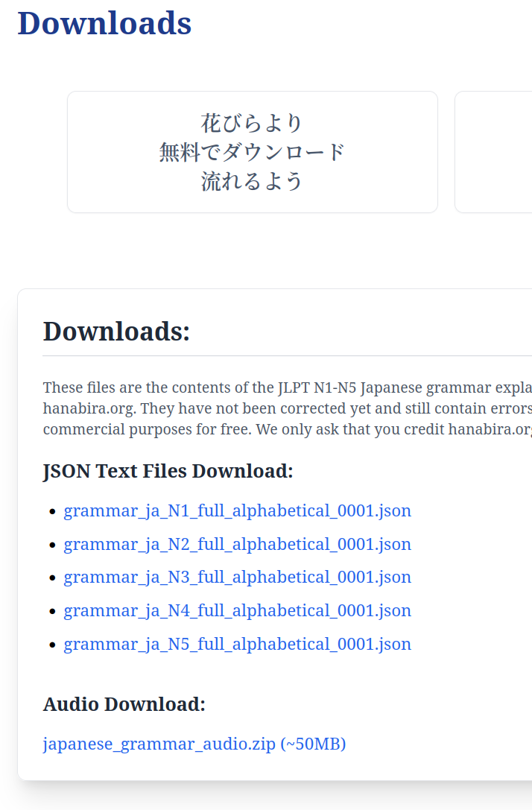Select the haiku line 無料でダウンロード

(252, 152)
